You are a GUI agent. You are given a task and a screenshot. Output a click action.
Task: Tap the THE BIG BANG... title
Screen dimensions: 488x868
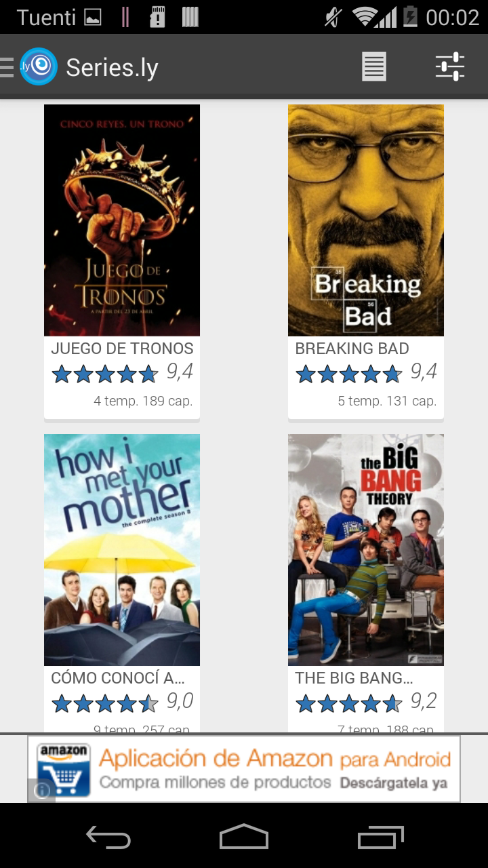point(354,678)
